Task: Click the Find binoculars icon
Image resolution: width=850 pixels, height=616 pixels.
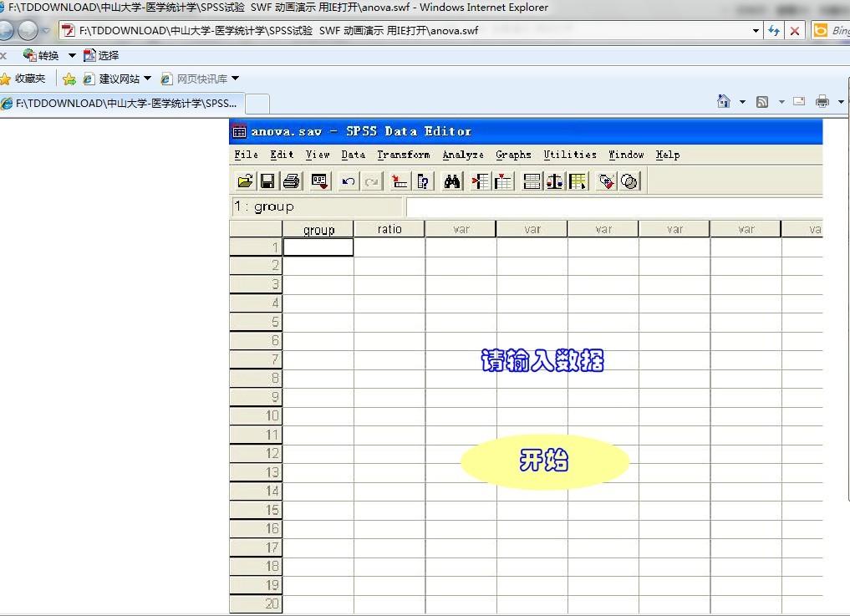Action: (x=452, y=181)
